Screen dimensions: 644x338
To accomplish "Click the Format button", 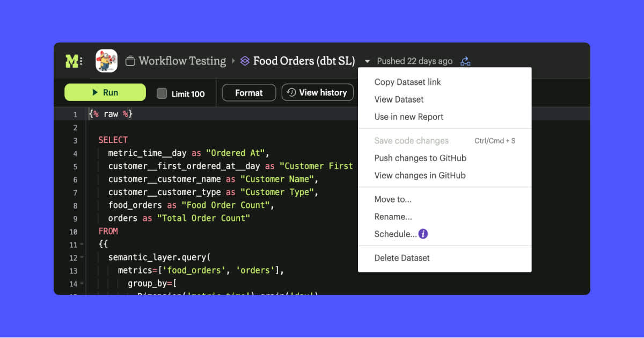I will 249,92.
